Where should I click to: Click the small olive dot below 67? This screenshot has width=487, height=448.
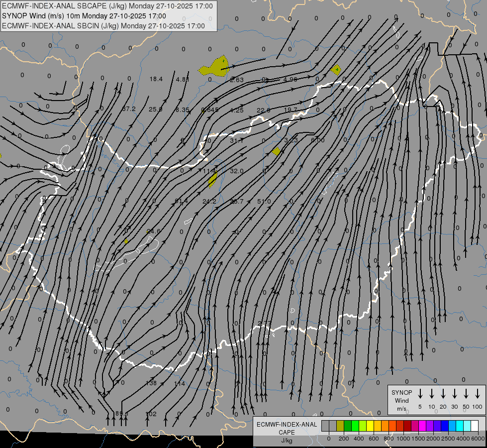pos(126,241)
